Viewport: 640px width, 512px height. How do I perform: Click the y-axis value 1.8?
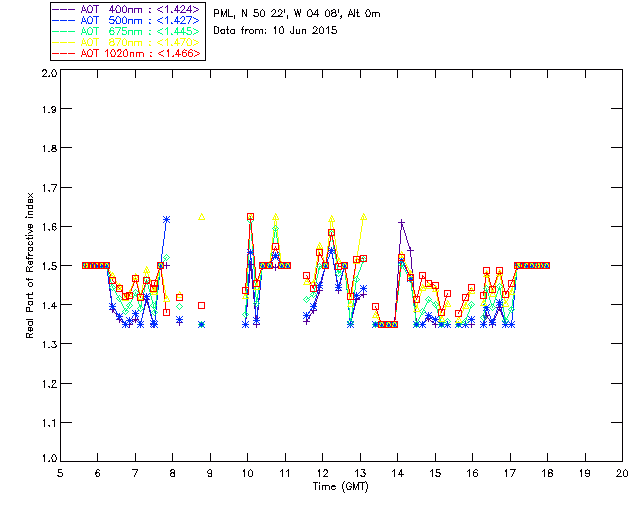coord(50,148)
